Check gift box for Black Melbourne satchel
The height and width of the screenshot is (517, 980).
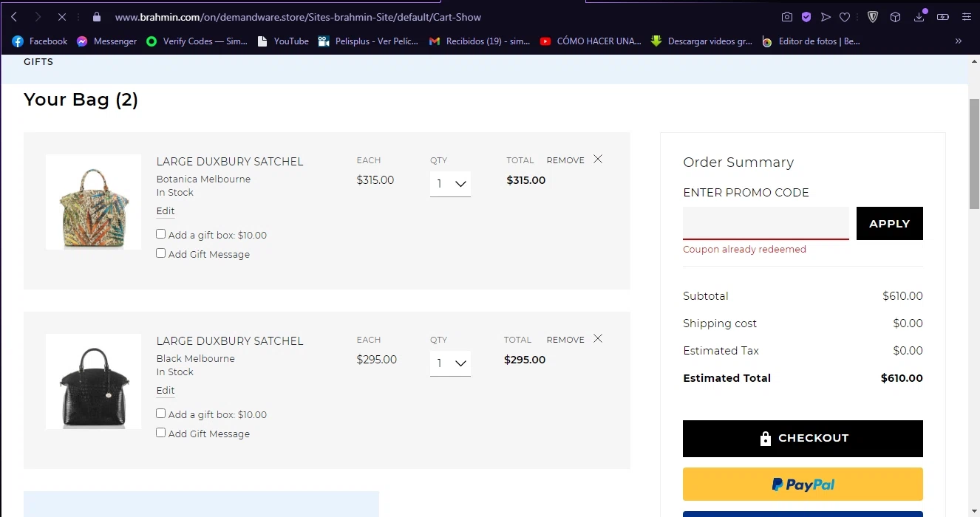point(161,414)
